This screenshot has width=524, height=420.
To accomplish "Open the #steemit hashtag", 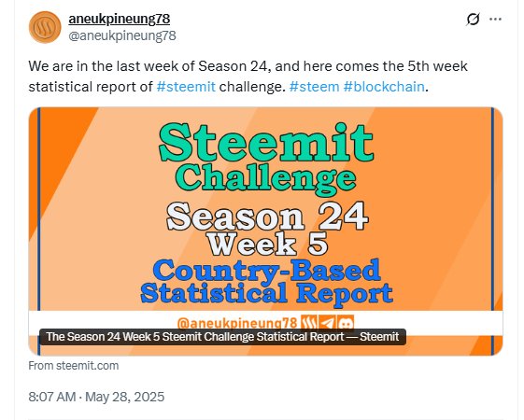I will pyautogui.click(x=186, y=87).
